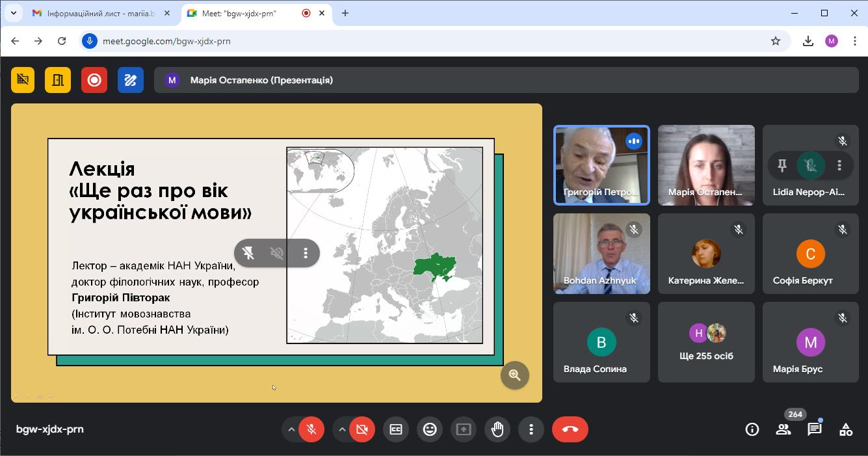This screenshot has height=456, width=868.
Task: Open the 'Ще 255 осіб' participants tile
Action: click(x=706, y=342)
